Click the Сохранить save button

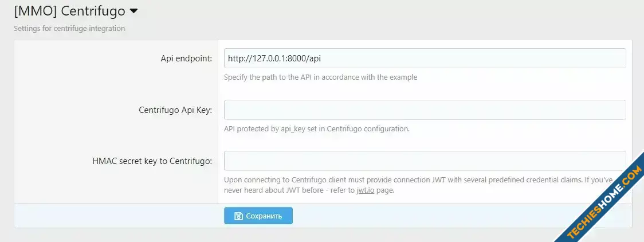258,216
